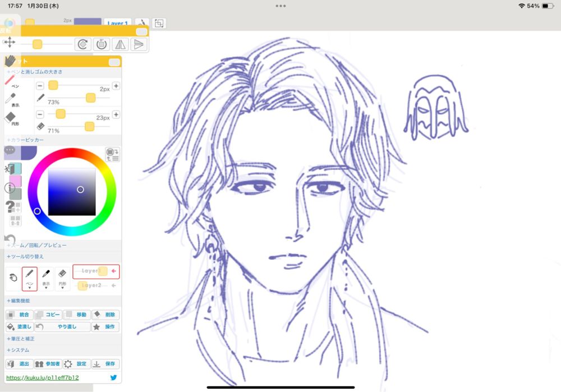Screen dimensions: 561x392
Task: Open the eraser (円形) tool dropdown
Action: [62, 287]
